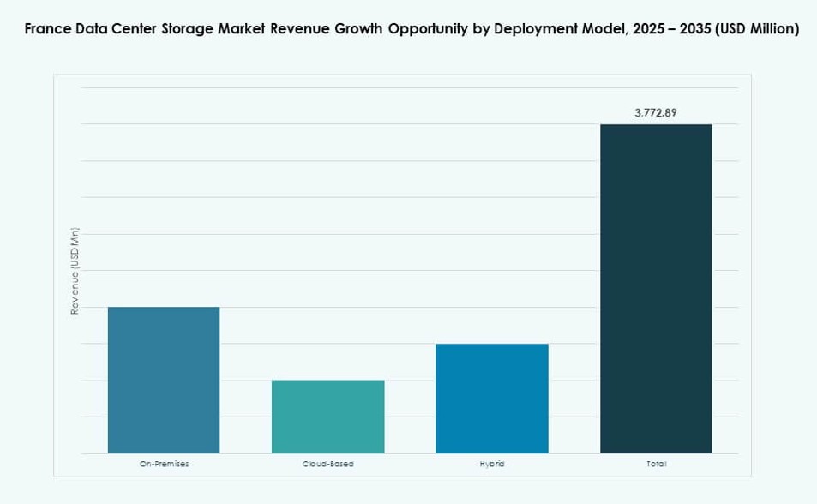The width and height of the screenshot is (817, 504).
Task: Click the Hybrid category label
Action: pyautogui.click(x=491, y=464)
